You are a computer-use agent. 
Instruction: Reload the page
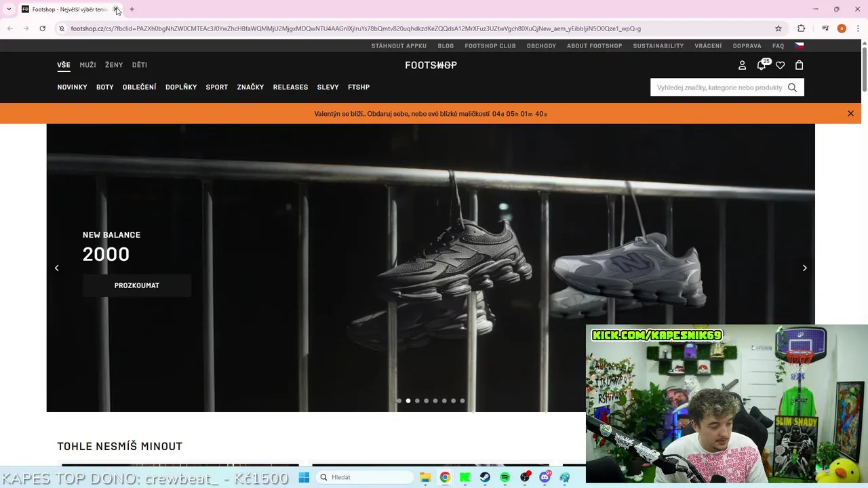(42, 28)
